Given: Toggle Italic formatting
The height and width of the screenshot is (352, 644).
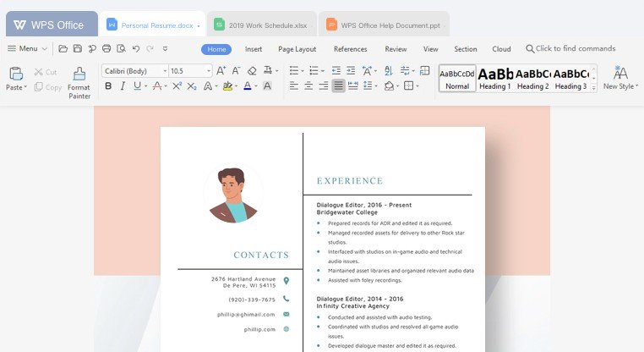Looking at the screenshot, I should [x=123, y=86].
